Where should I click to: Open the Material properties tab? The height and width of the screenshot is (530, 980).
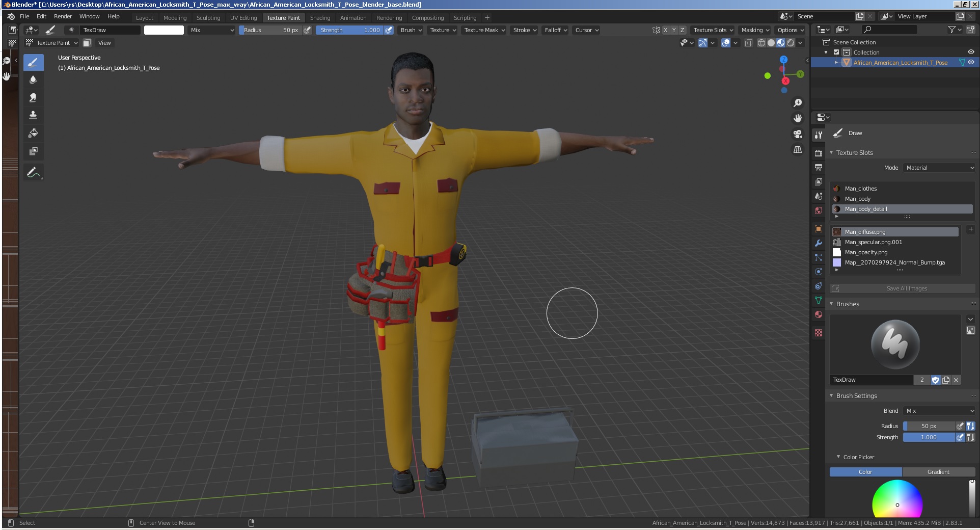[x=819, y=314]
